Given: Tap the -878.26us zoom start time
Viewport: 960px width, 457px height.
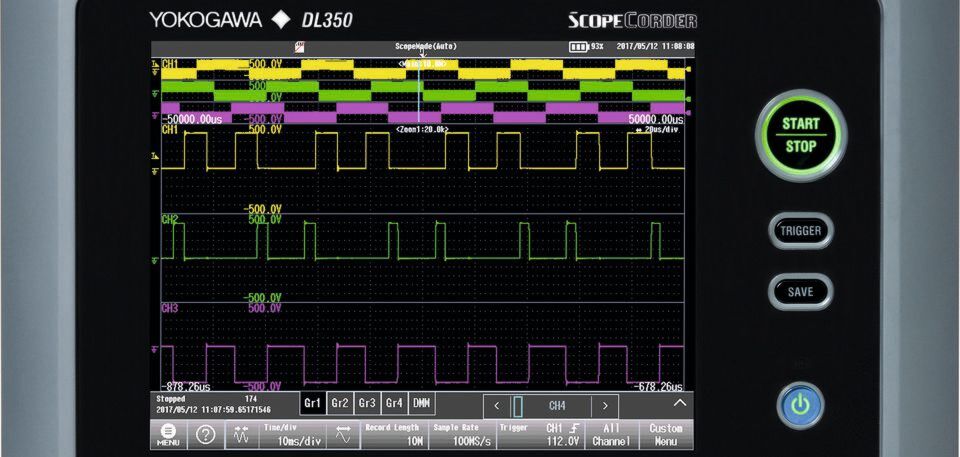Looking at the screenshot, I should click(186, 387).
